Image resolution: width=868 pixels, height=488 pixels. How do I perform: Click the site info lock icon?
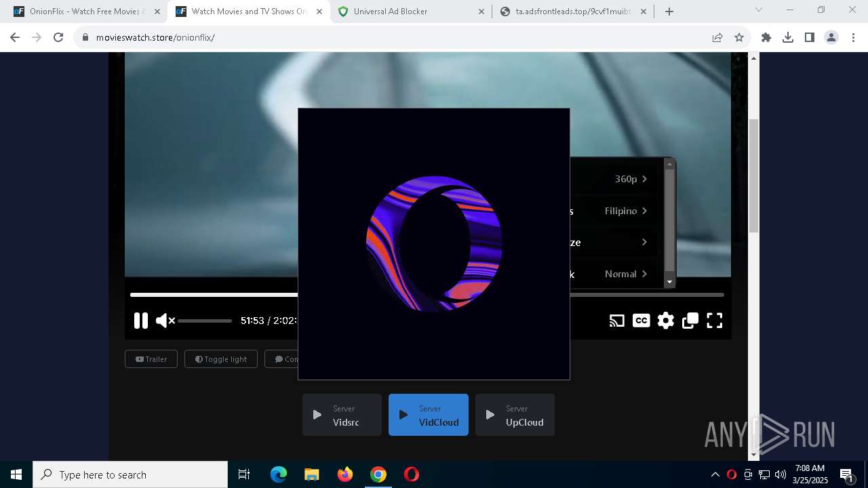click(x=85, y=37)
